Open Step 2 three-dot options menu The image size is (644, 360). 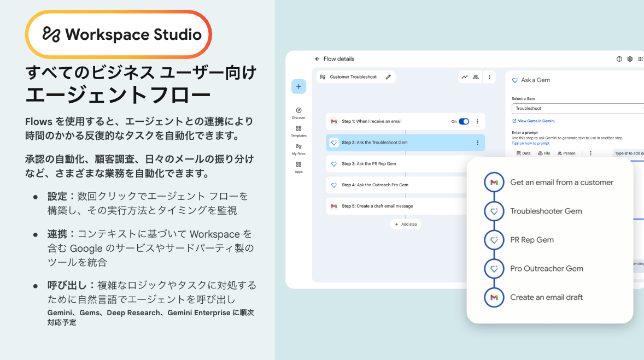click(477, 143)
